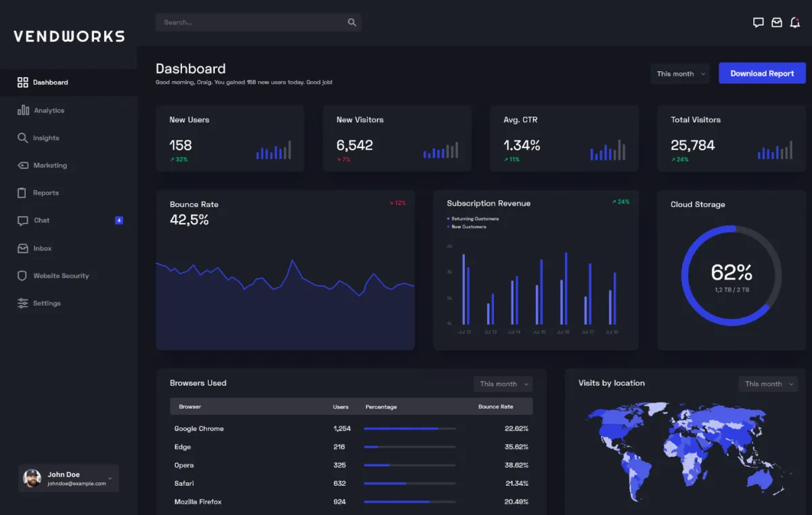This screenshot has width=812, height=515.
Task: Open the notification bell icon
Action: coord(795,22)
